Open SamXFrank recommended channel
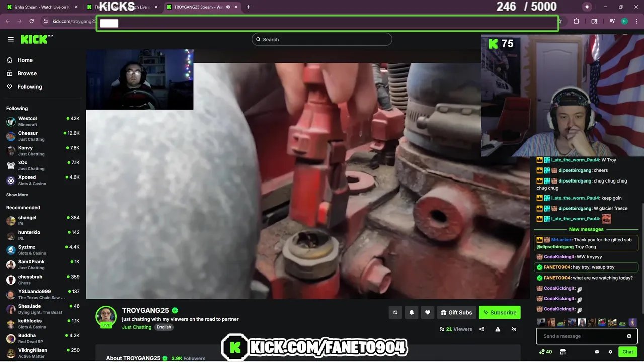Viewport: 644px width, 362px height. [x=43, y=264]
